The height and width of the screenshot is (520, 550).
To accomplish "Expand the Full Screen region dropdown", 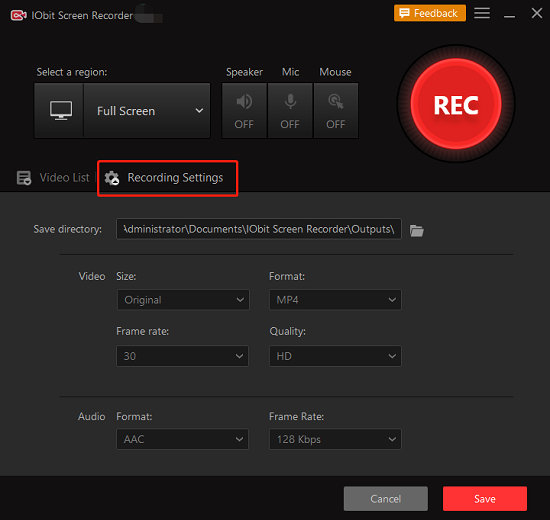I will 147,111.
